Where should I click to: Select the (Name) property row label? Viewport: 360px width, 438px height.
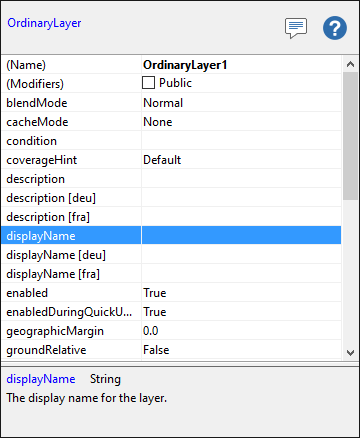click(26, 65)
